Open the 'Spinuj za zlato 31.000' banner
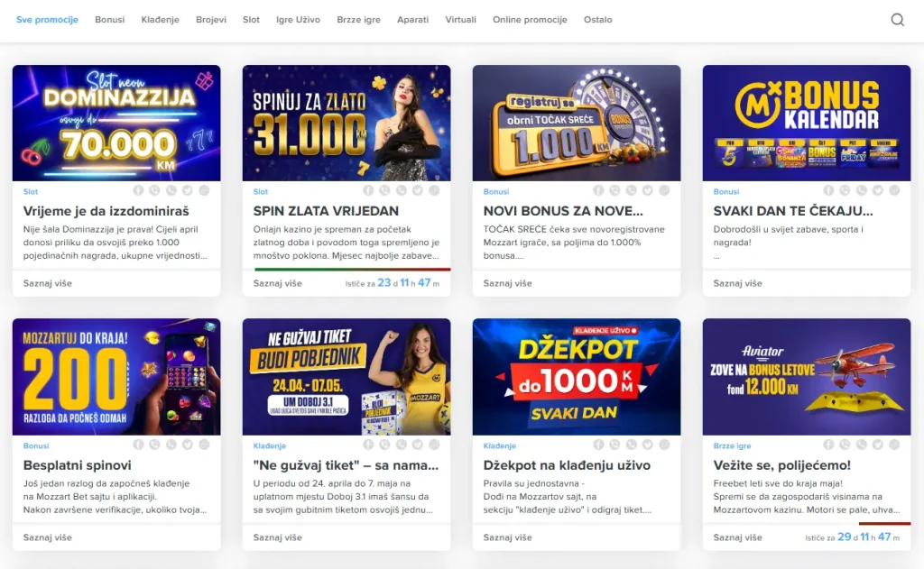Screen dimensions: 924x569 point(346,124)
